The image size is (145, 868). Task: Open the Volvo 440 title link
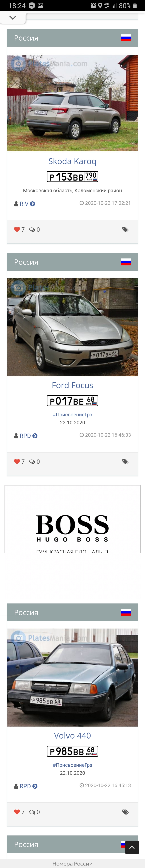72,736
